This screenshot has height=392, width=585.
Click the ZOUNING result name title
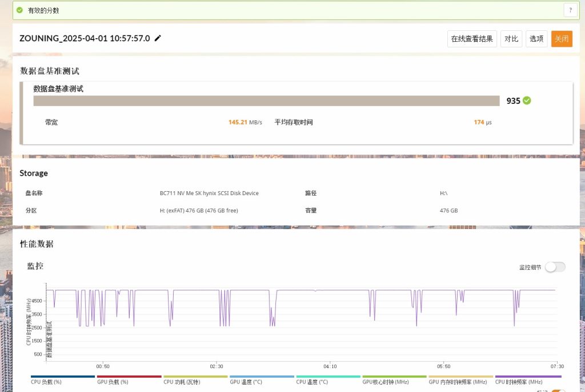(85, 38)
